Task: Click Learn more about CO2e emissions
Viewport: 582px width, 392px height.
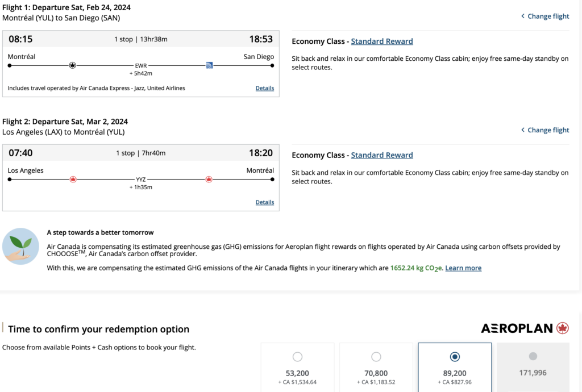Action: (463, 268)
